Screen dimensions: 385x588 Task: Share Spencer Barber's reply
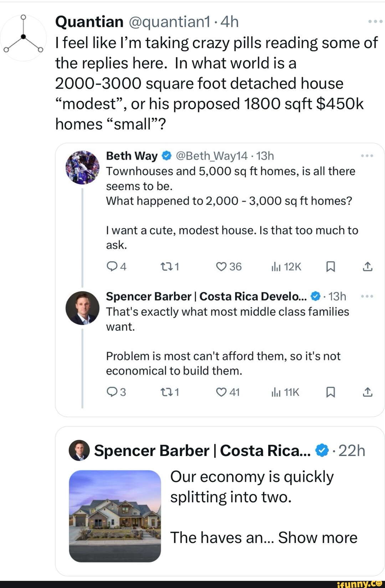point(368,392)
